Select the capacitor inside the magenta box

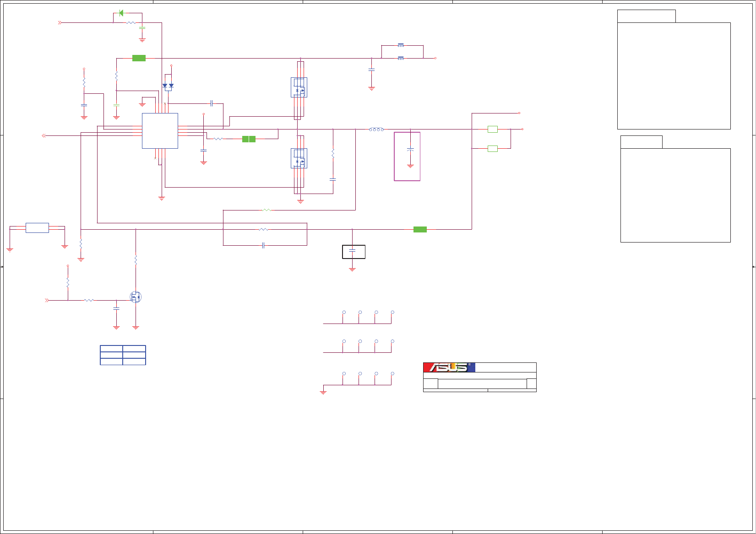coord(410,149)
